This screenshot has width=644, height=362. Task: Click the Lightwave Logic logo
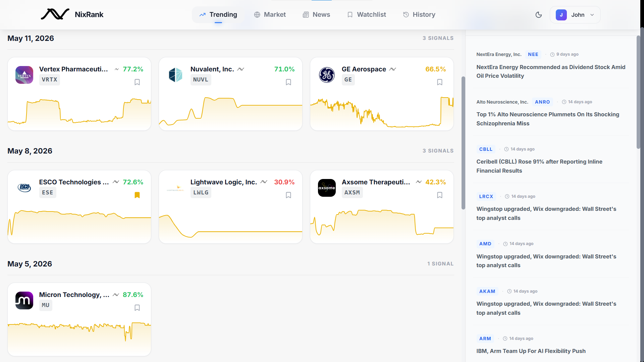click(175, 188)
